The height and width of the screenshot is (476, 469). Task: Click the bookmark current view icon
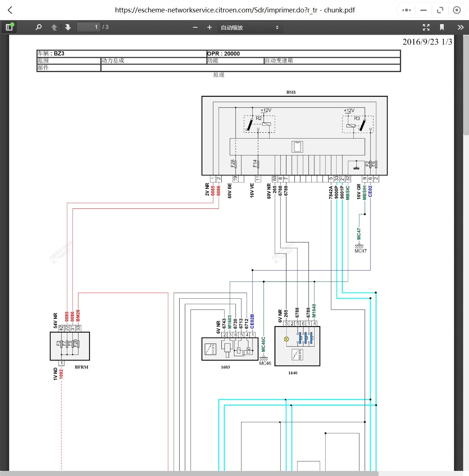point(442,27)
